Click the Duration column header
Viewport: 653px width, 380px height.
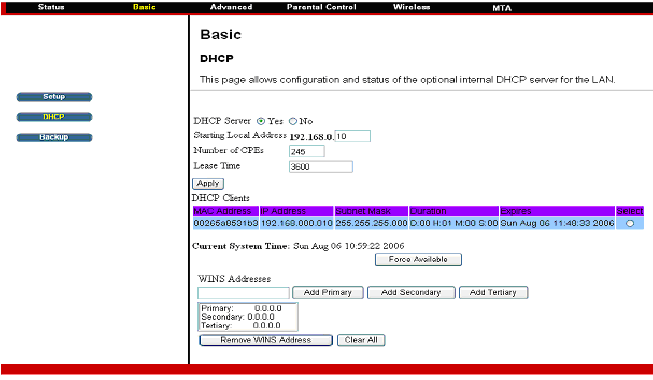pos(454,211)
